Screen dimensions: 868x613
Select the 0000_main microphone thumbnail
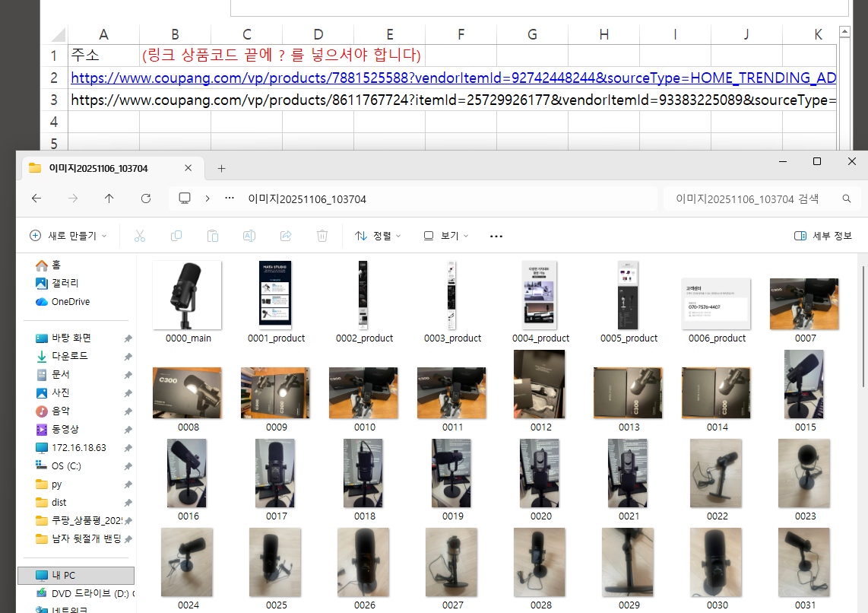click(187, 296)
